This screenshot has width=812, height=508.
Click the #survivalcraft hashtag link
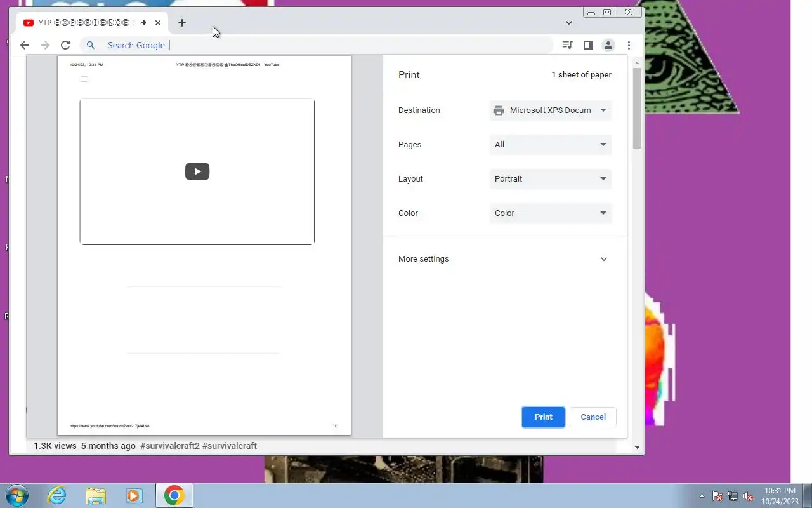230,446
